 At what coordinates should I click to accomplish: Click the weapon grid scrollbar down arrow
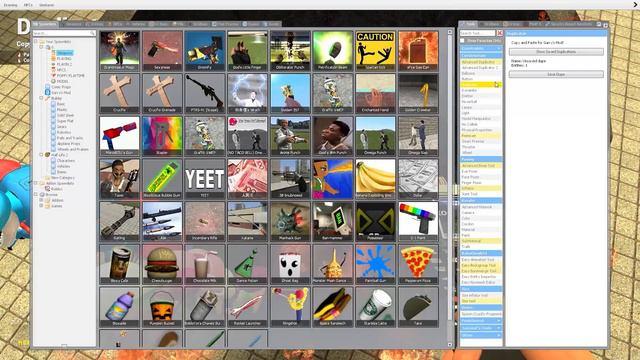(x=450, y=345)
